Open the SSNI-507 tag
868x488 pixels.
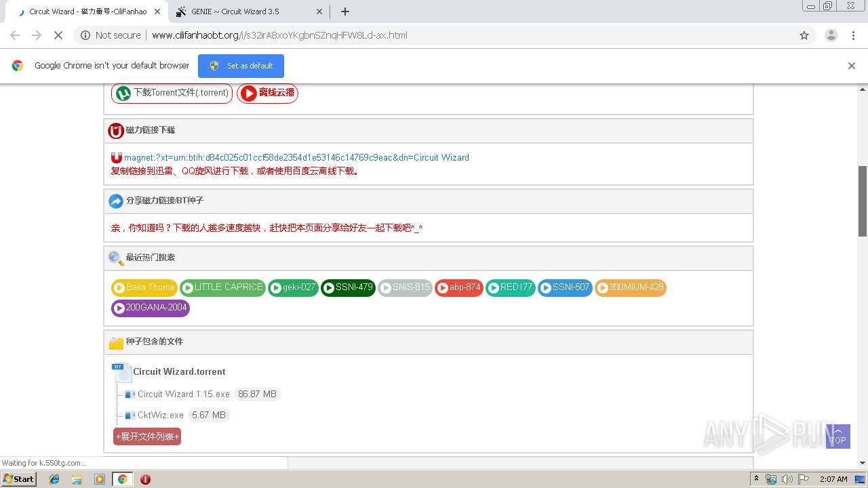[x=565, y=287]
